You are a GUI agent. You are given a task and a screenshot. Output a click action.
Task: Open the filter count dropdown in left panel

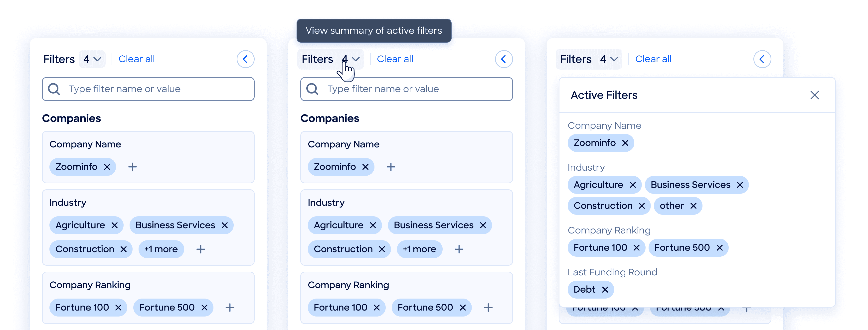click(92, 59)
